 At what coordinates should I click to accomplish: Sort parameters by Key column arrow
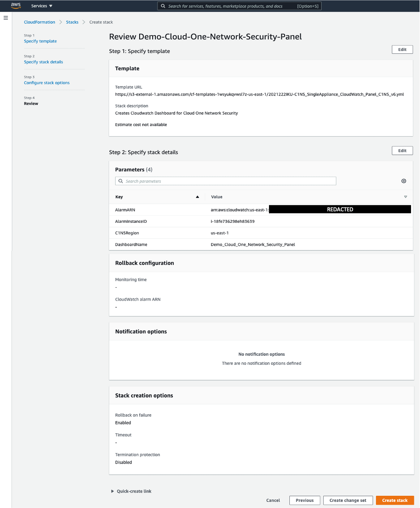click(198, 197)
